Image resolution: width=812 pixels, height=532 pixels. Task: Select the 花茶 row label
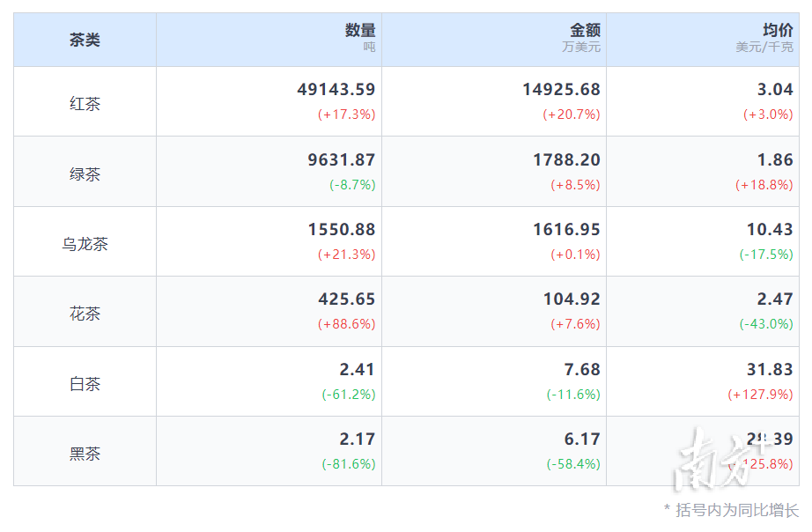[x=85, y=314]
